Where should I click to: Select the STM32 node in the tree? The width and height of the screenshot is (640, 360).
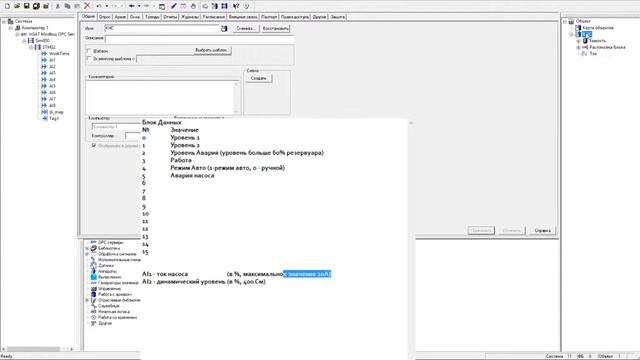49,47
